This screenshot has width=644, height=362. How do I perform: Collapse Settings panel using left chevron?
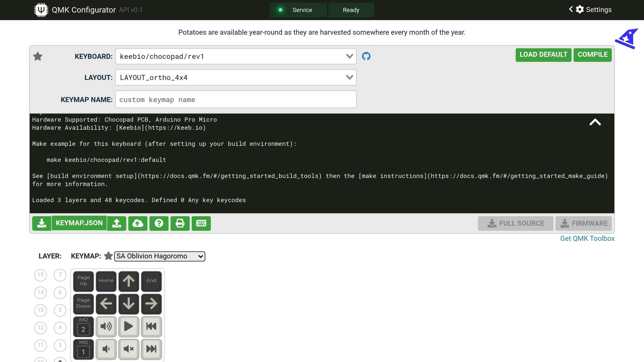coord(571,9)
